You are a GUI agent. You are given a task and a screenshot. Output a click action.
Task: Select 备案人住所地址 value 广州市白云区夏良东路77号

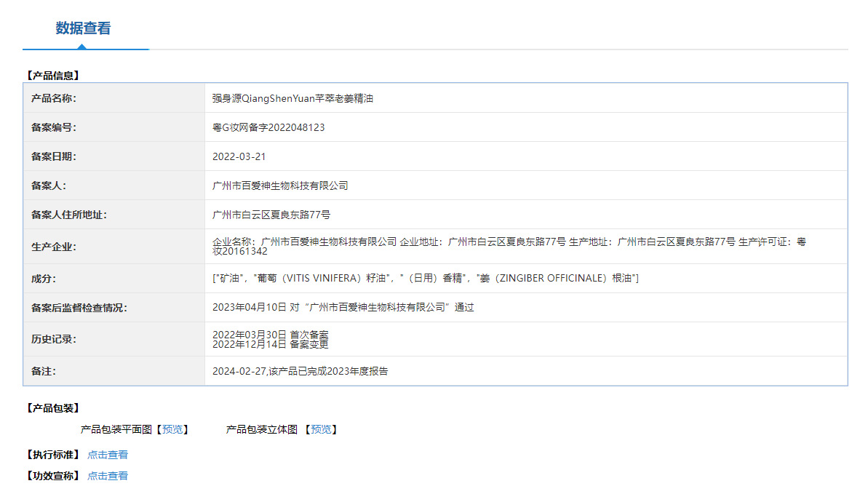click(x=271, y=215)
